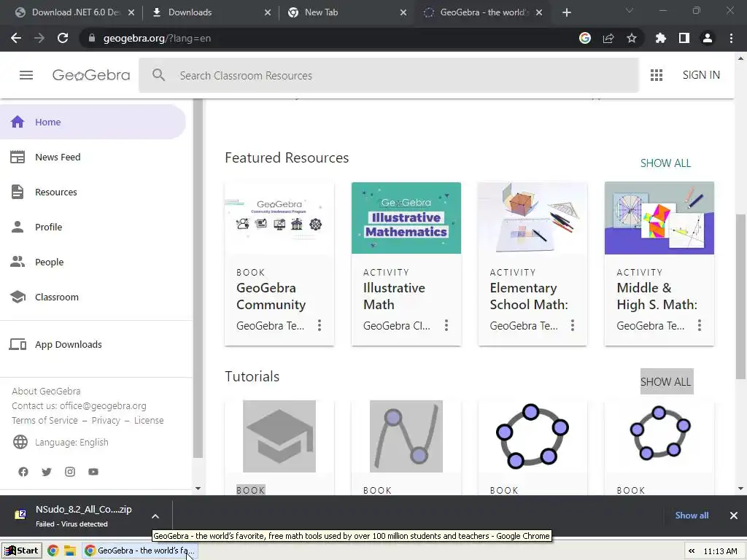Expand the system tray hidden icons
Viewport: 747px width, 560px height.
(x=692, y=551)
